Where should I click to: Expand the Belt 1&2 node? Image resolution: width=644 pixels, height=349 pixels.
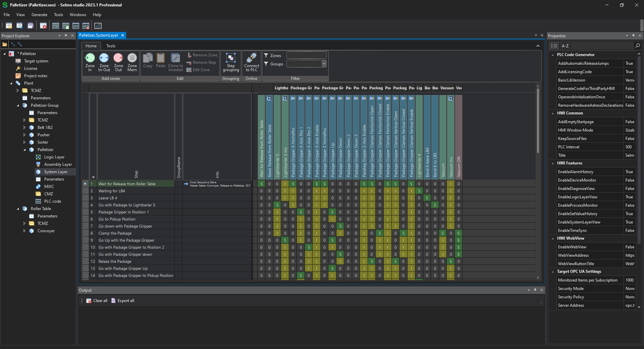[24, 128]
